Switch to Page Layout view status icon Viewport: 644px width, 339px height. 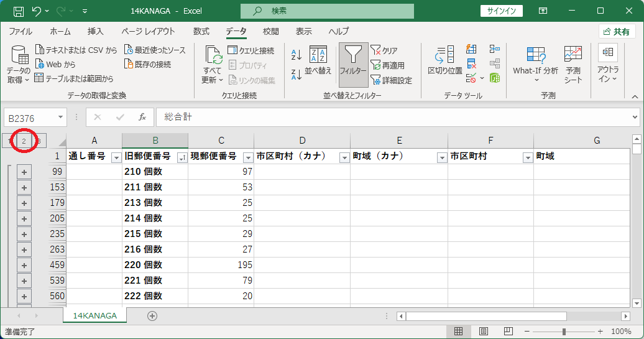(x=484, y=331)
